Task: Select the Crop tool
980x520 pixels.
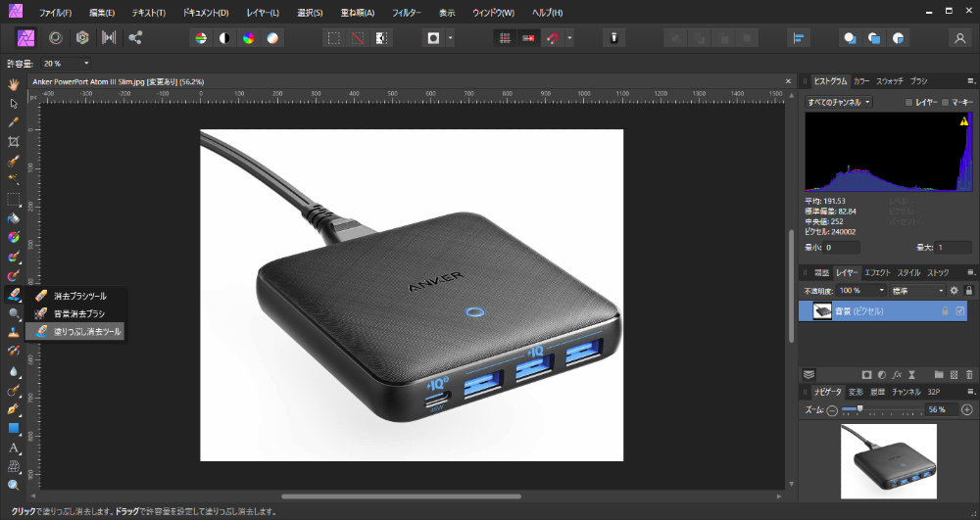Action: click(13, 142)
